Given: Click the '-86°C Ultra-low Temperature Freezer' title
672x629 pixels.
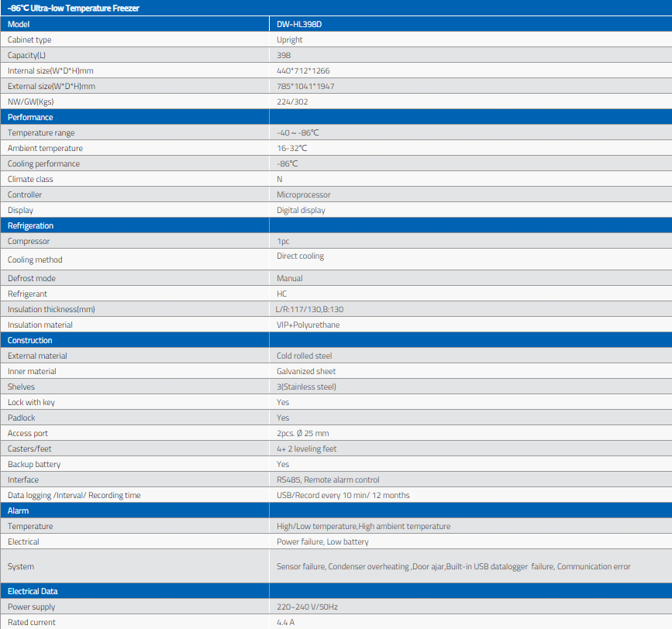Looking at the screenshot, I should point(63,8).
